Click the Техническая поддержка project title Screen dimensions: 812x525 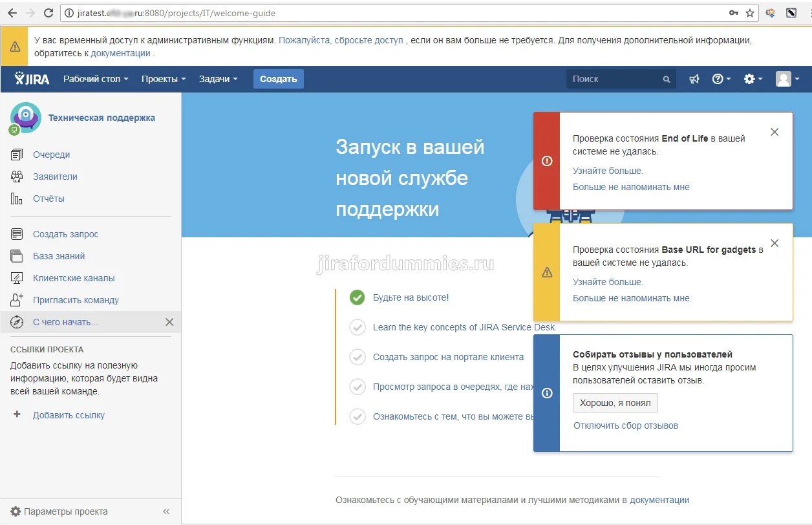click(101, 118)
